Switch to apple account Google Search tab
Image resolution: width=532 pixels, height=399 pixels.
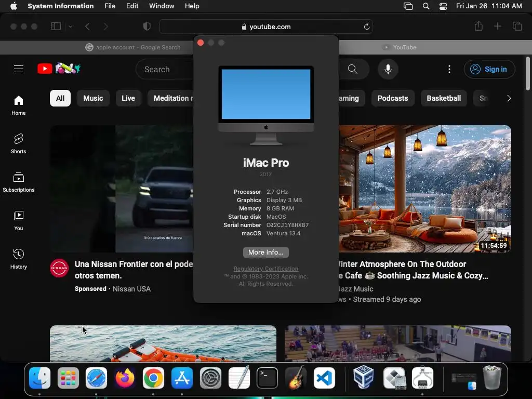[x=133, y=47]
